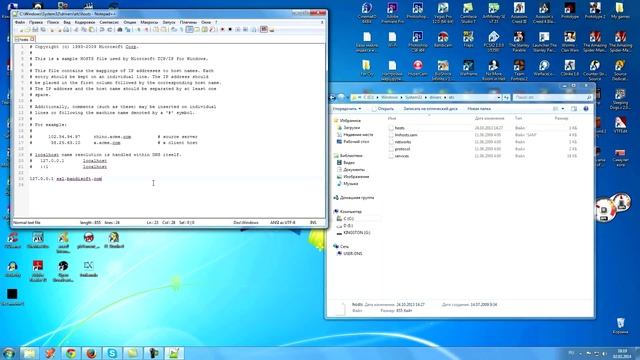
Task: Open the Синтаксис menu in Notepad++
Action: pyautogui.click(x=109, y=22)
